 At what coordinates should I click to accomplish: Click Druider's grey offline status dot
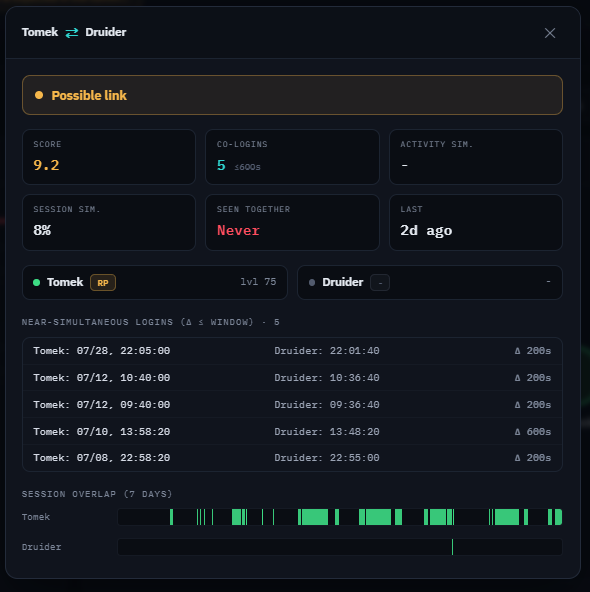point(312,282)
